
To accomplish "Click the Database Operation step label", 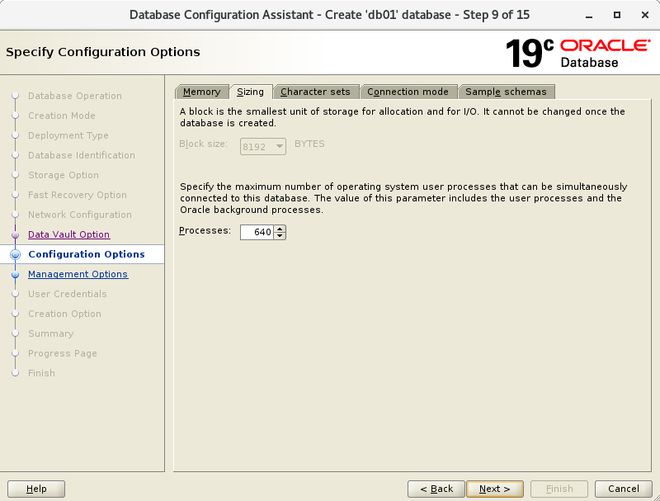I will coord(75,96).
